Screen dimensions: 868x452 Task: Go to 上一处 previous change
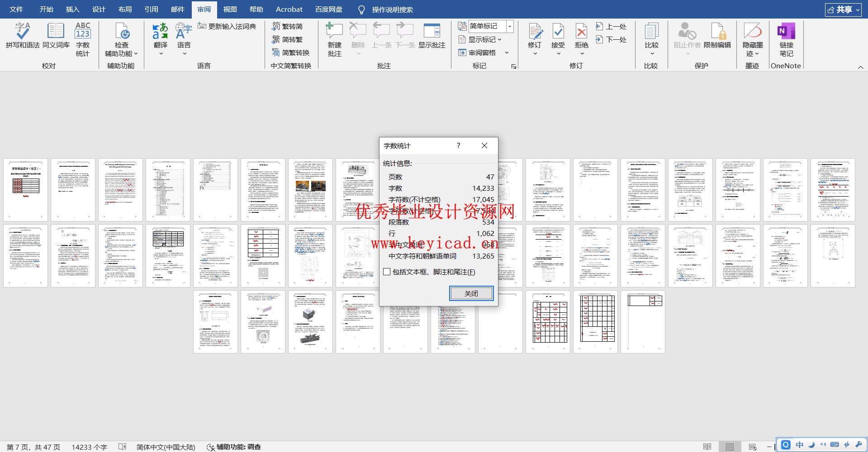[x=611, y=26]
